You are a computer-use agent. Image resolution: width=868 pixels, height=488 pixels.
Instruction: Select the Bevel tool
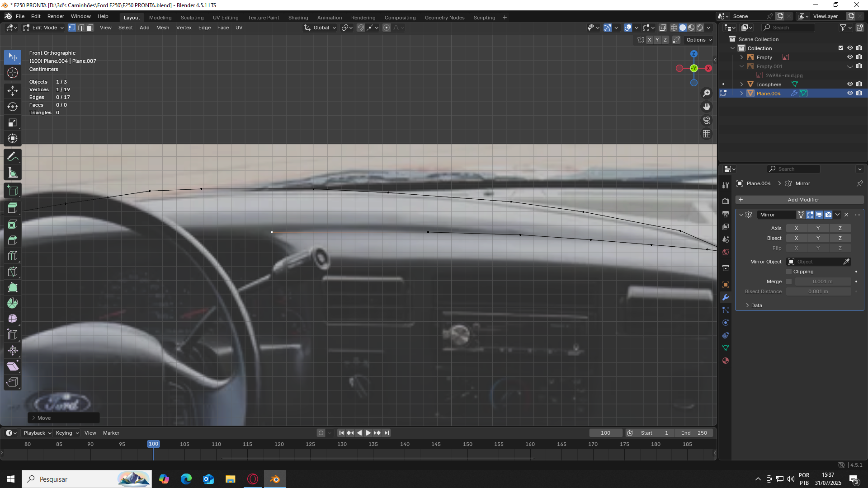tap(13, 240)
